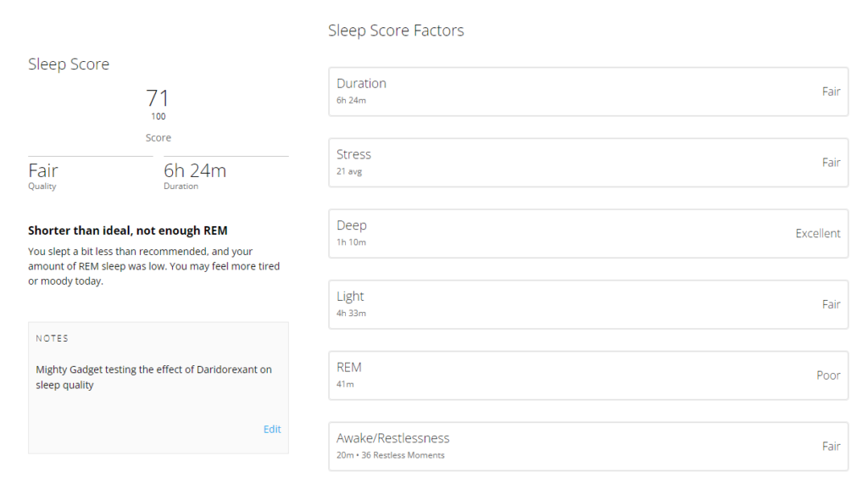This screenshot has width=868, height=489.
Task: Click the Fair quality label
Action: pos(43,171)
